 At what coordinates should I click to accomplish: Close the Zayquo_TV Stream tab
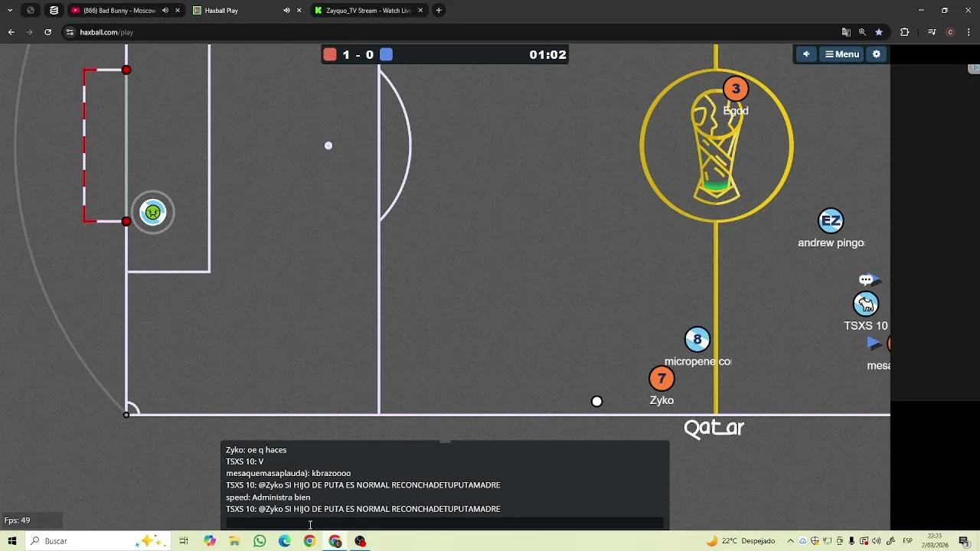click(x=420, y=11)
